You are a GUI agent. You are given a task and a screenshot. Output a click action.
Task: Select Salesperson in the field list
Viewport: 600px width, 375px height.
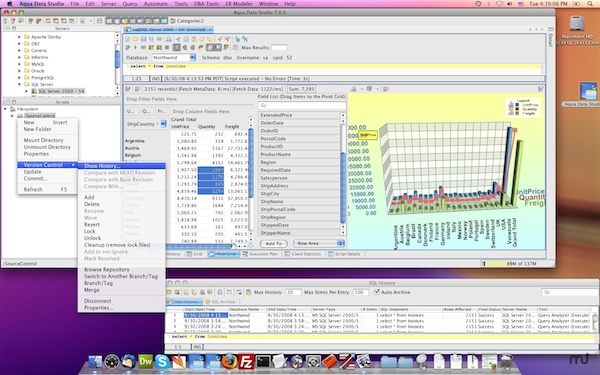(x=299, y=178)
